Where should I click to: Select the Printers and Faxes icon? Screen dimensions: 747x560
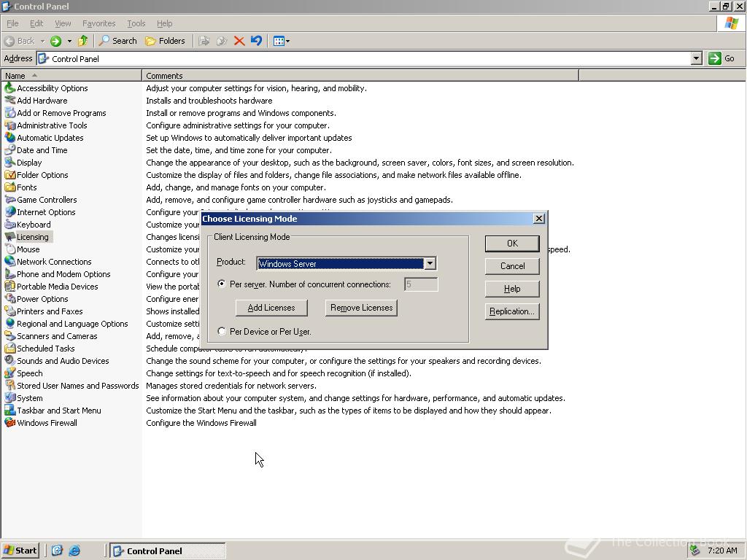point(10,311)
